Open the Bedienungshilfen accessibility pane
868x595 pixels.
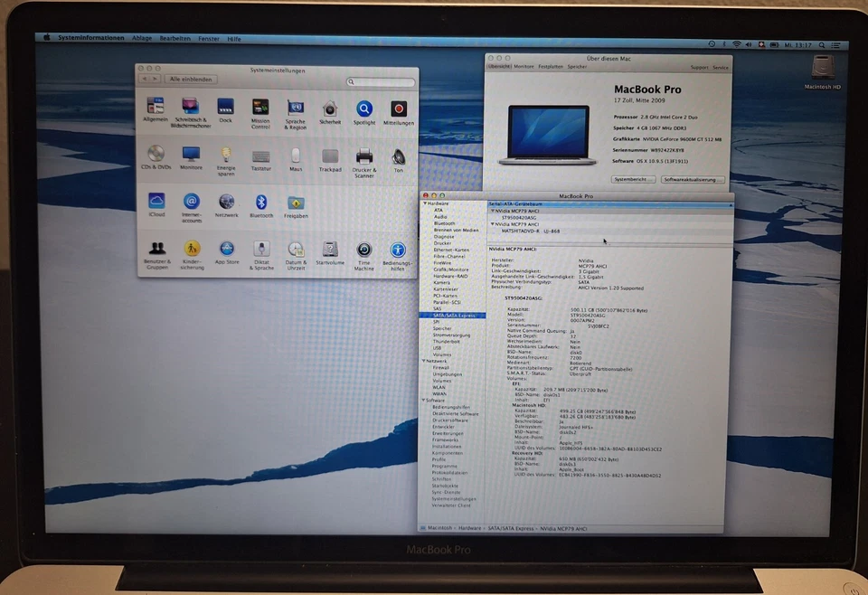(x=398, y=250)
